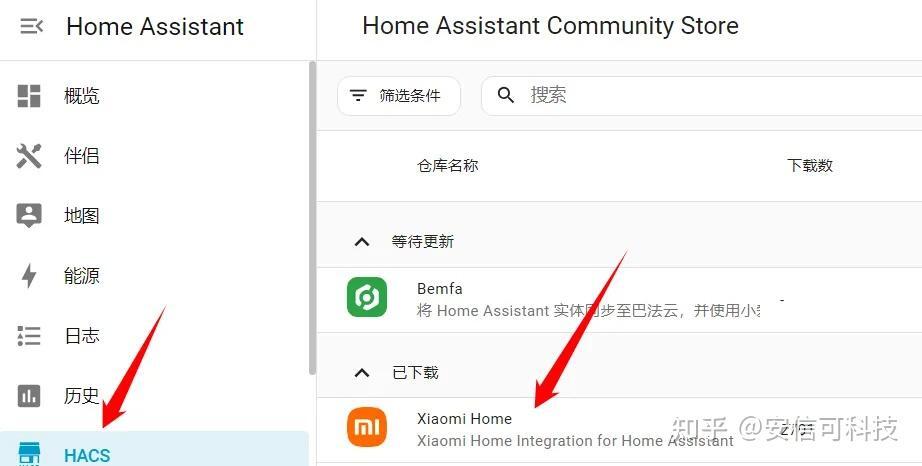Click the sidebar vertical scrollbar
Viewport: 922px width, 466px height.
(312, 217)
